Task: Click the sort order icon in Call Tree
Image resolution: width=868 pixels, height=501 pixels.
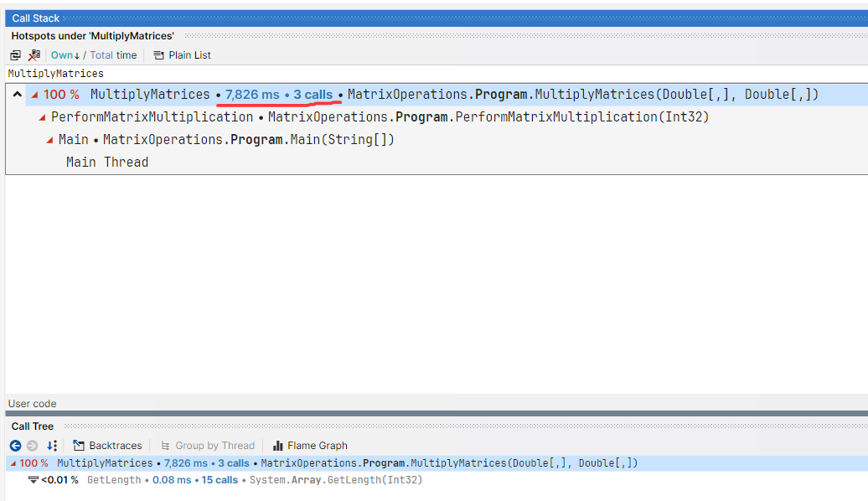Action: point(52,446)
